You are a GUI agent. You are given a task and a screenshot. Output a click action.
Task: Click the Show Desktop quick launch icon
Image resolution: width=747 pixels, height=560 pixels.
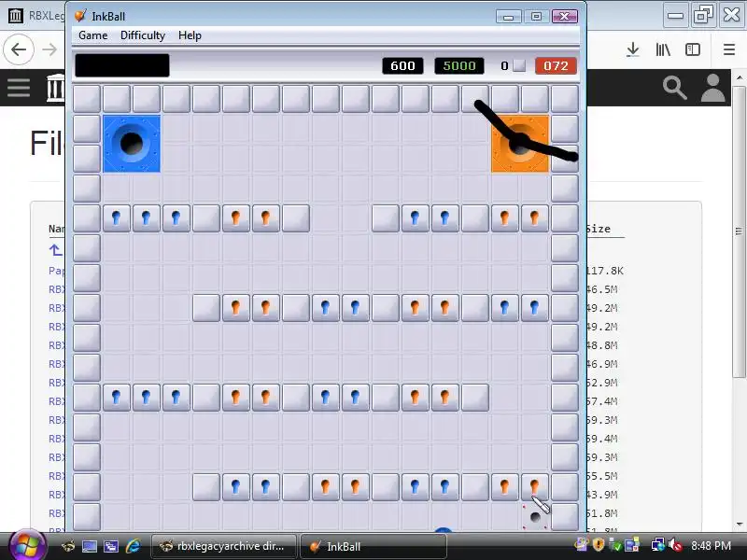(x=89, y=546)
